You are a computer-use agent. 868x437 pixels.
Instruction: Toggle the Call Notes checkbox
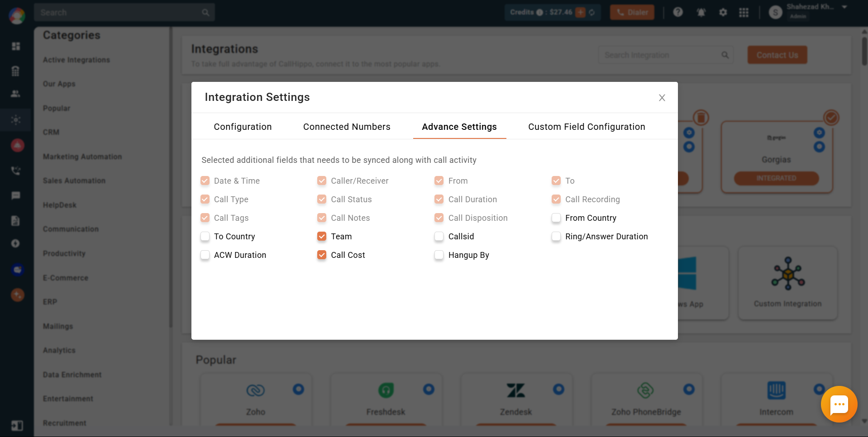[x=322, y=218]
